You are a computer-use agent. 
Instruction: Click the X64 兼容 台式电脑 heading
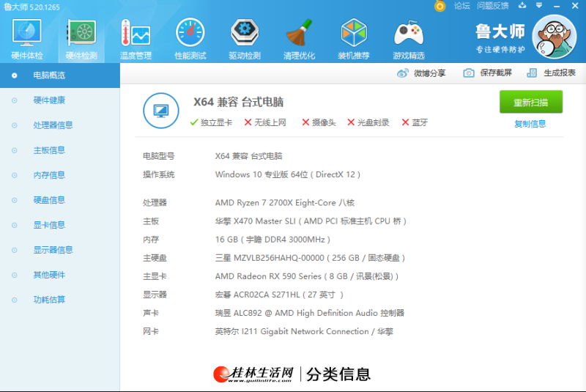tap(239, 102)
